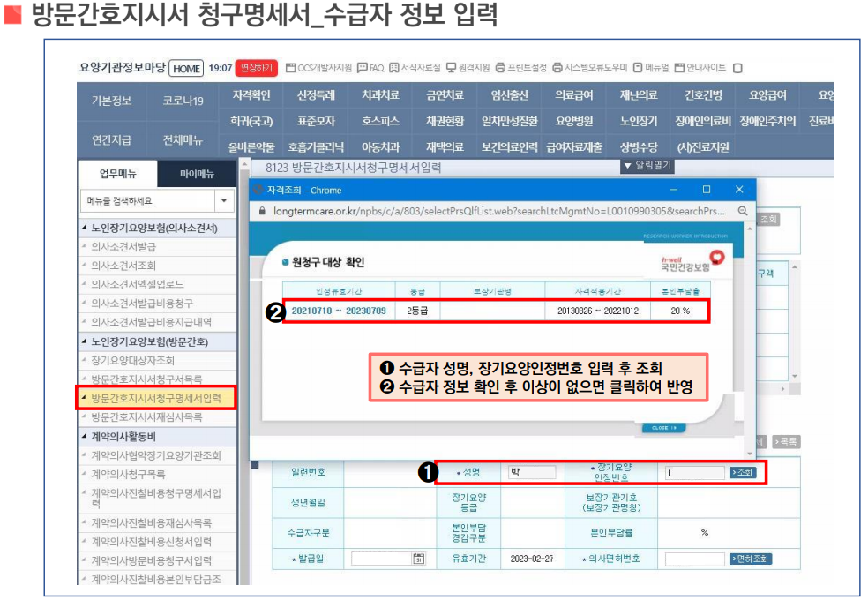Click the CLOSE button in the popup
The height and width of the screenshot is (600, 868).
click(x=663, y=428)
